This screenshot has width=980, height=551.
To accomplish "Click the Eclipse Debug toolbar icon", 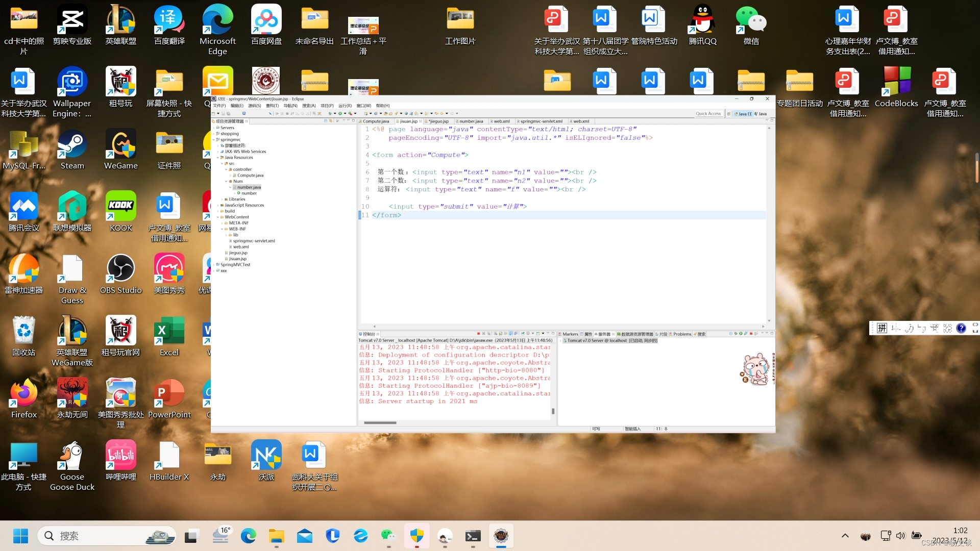I will click(x=330, y=113).
